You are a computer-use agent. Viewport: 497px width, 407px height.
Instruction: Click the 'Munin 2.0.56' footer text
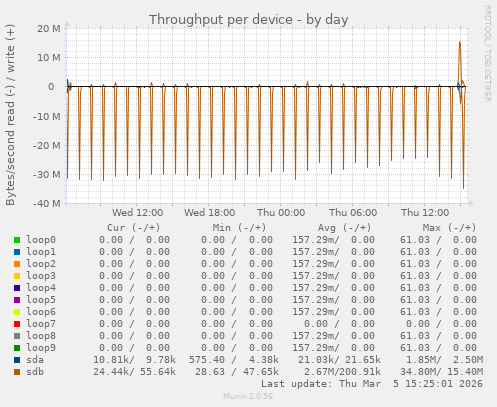tap(248, 396)
